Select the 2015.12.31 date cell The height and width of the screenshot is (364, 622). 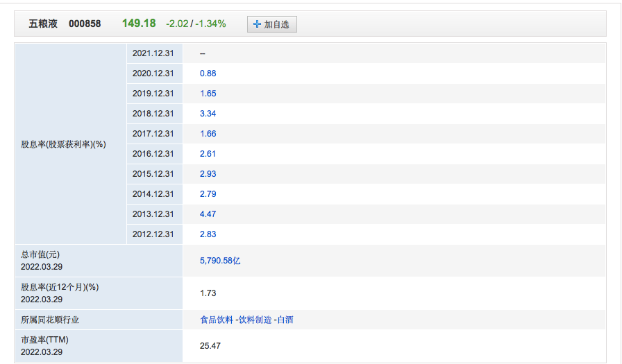[155, 174]
